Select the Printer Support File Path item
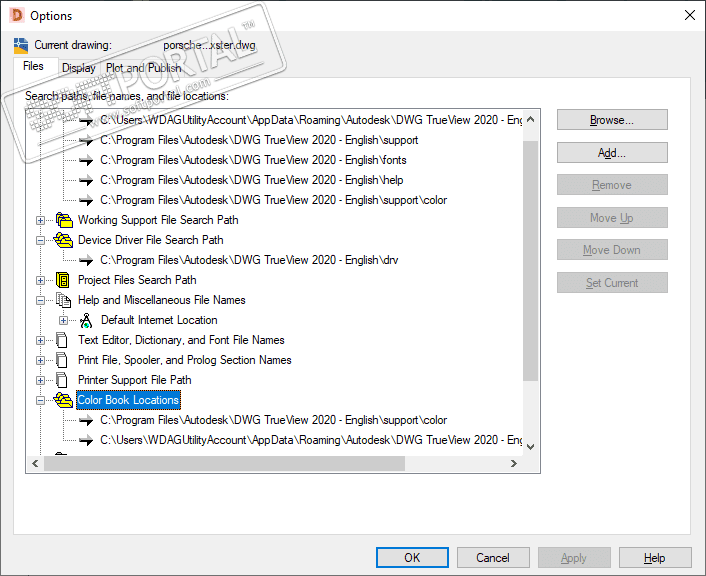The height and width of the screenshot is (576, 706). [x=135, y=380]
